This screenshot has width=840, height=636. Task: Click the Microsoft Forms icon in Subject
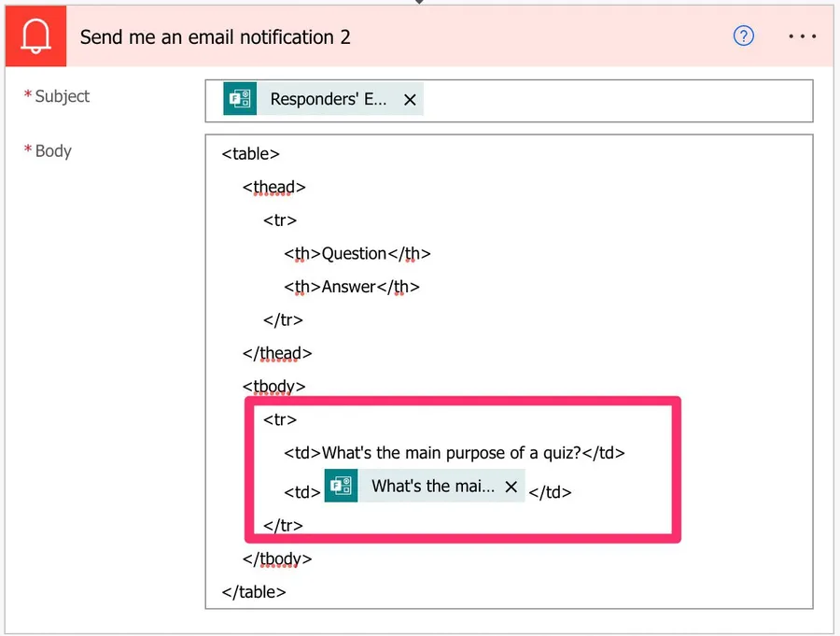(x=240, y=99)
